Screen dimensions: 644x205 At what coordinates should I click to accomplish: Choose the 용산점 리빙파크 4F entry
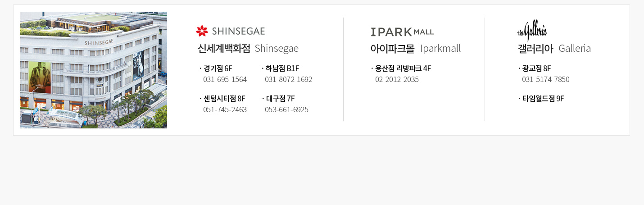pyautogui.click(x=401, y=68)
